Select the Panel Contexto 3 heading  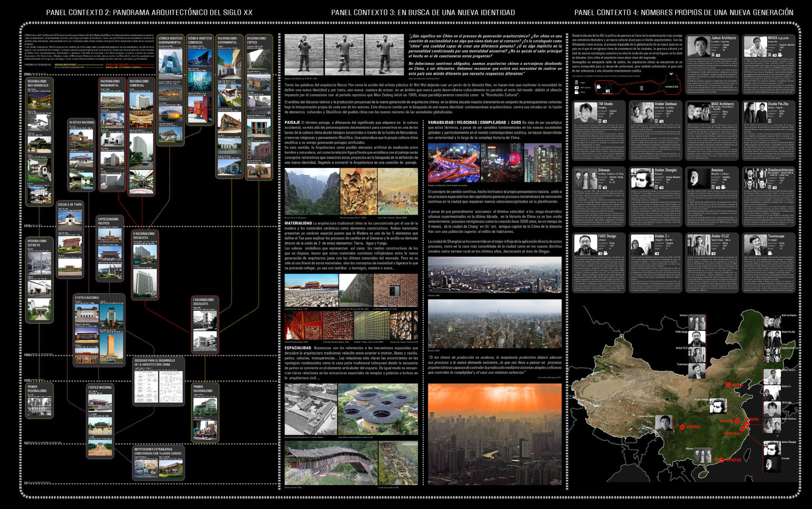(423, 12)
